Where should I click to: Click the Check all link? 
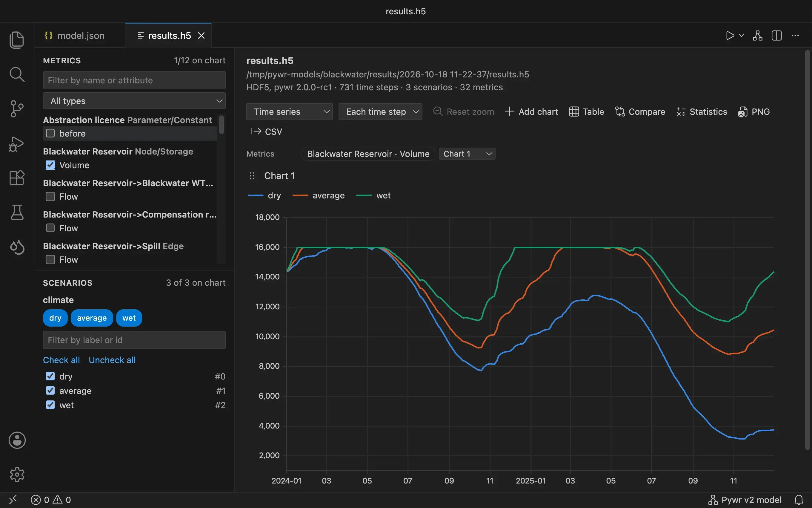click(x=61, y=360)
